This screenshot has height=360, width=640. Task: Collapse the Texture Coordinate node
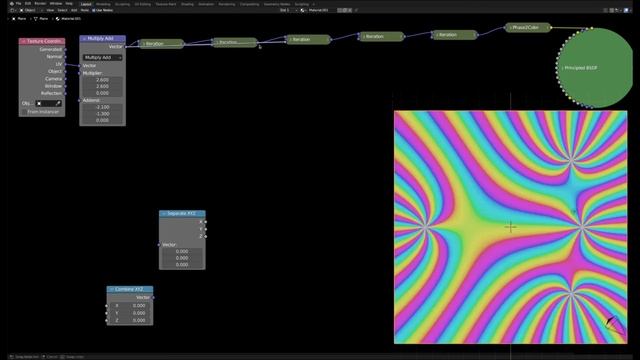pyautogui.click(x=23, y=41)
